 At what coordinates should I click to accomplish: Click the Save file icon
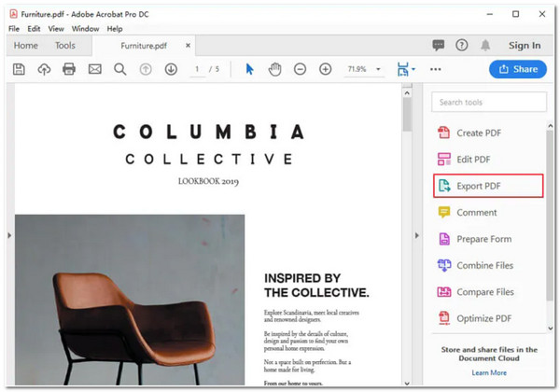click(19, 69)
